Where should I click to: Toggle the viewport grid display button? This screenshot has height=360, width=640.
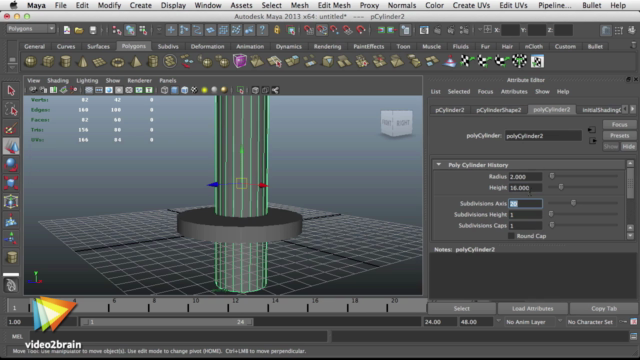point(89,90)
